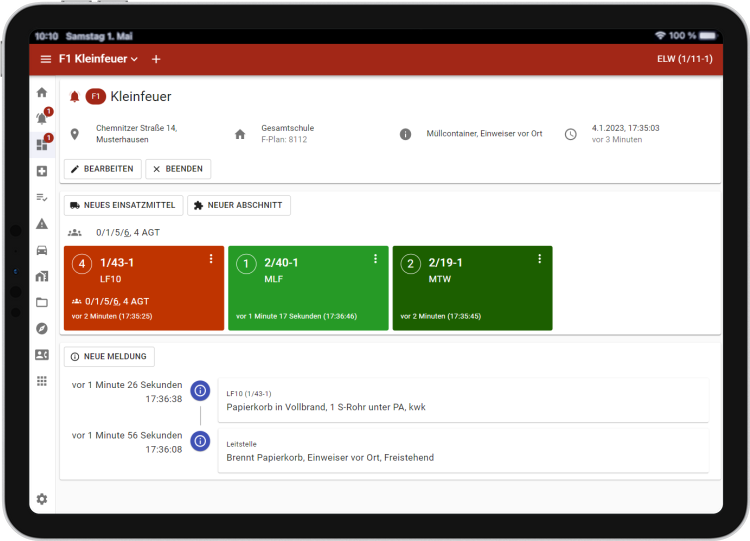The image size is (750, 541).
Task: Open options menu on the 2/19-1 MTW card
Action: pyautogui.click(x=539, y=259)
